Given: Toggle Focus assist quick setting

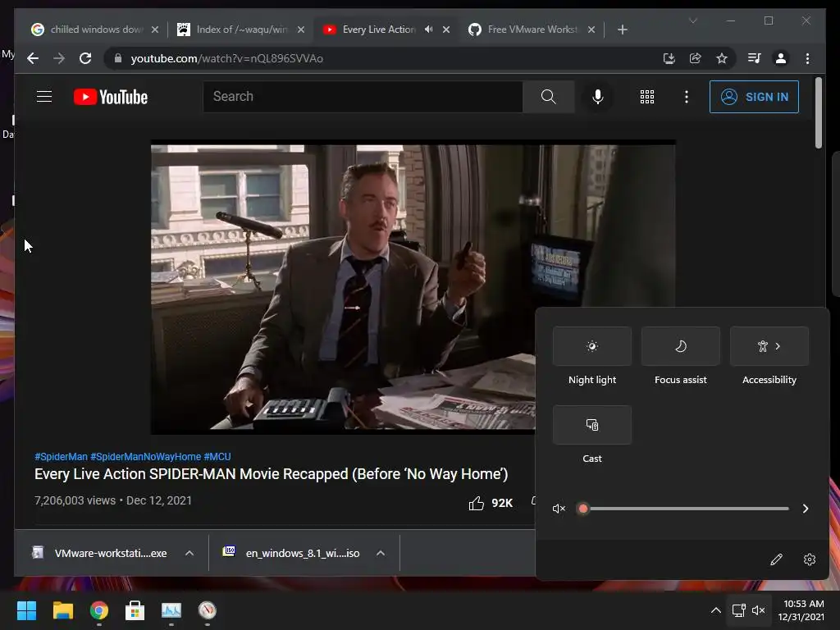Looking at the screenshot, I should [680, 346].
